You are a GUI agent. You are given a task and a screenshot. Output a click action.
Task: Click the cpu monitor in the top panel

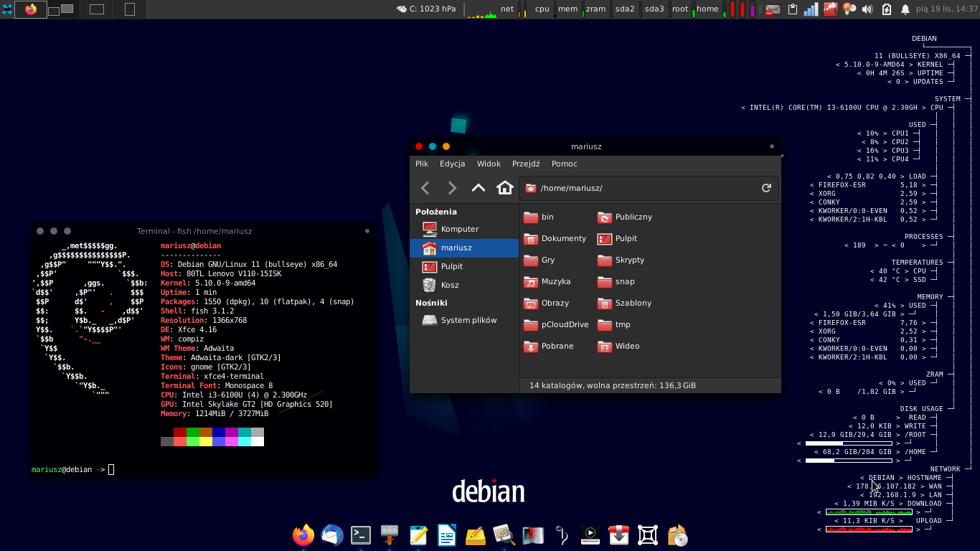(x=542, y=9)
